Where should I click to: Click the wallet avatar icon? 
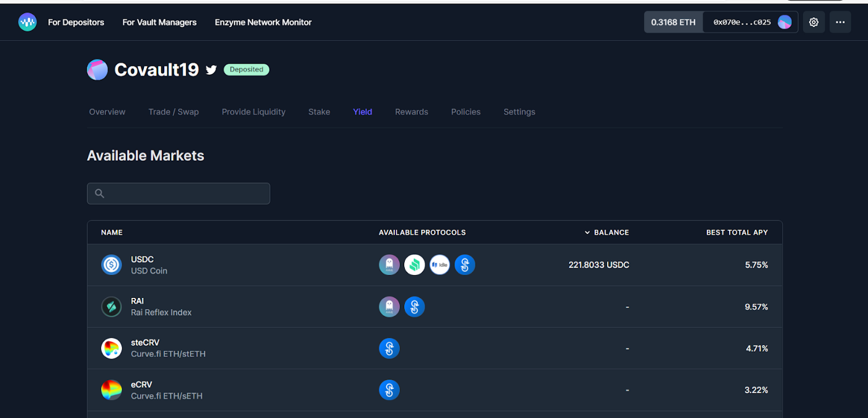coord(785,22)
